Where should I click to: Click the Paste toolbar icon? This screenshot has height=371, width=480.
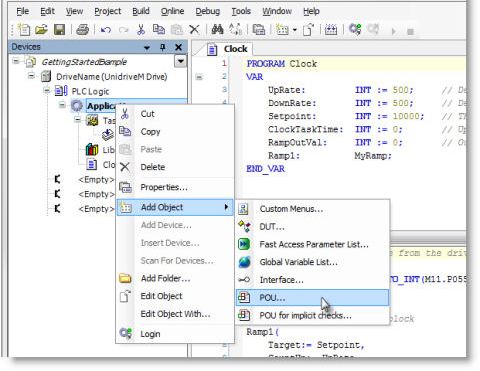click(177, 30)
